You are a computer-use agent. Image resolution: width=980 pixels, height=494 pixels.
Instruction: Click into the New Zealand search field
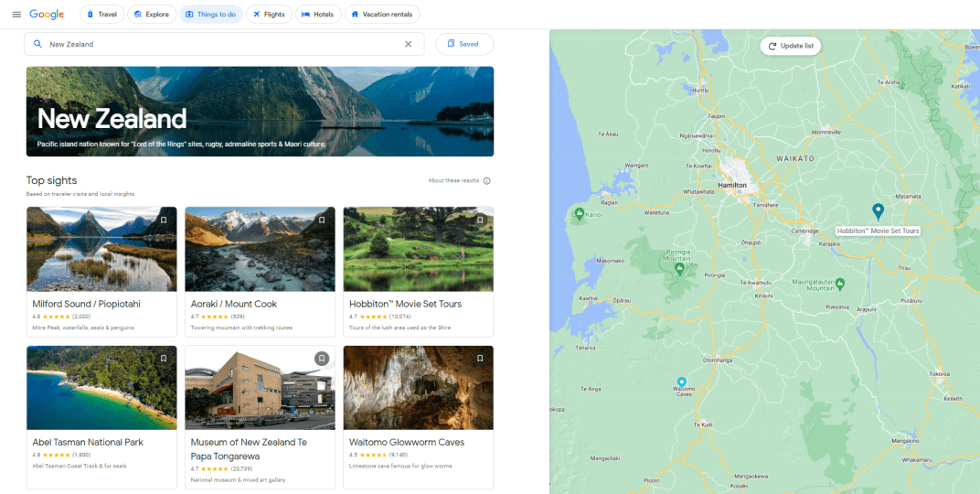(x=224, y=45)
